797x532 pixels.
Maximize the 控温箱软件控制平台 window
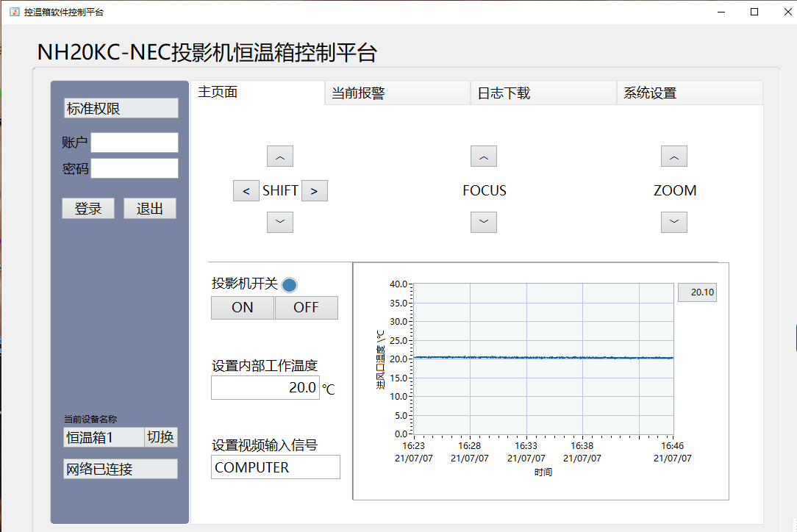754,12
